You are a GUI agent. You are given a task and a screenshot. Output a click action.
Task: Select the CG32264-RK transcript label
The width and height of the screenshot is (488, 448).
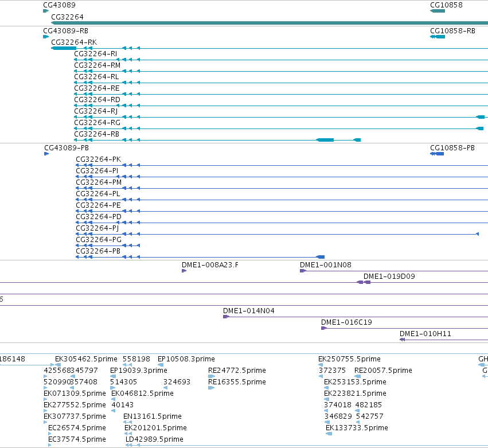(x=74, y=42)
